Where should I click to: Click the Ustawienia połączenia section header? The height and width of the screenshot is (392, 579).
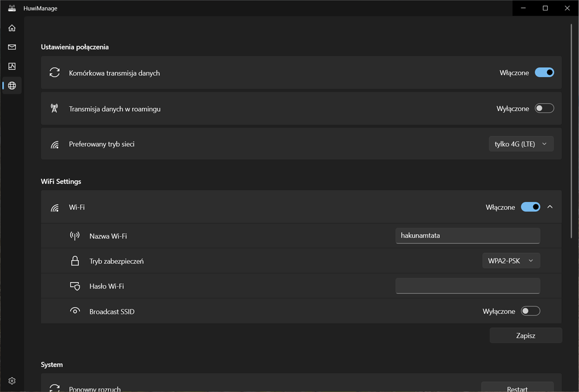75,46
